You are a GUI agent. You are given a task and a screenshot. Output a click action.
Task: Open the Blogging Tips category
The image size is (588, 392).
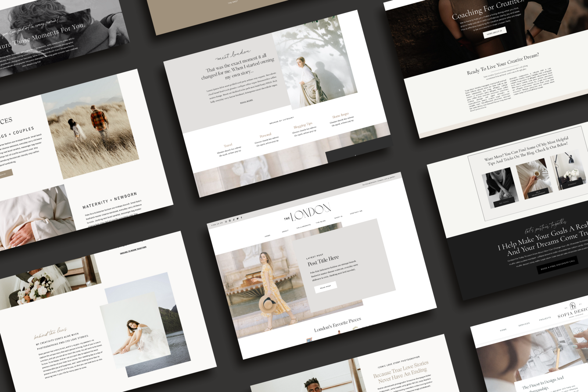point(303,125)
